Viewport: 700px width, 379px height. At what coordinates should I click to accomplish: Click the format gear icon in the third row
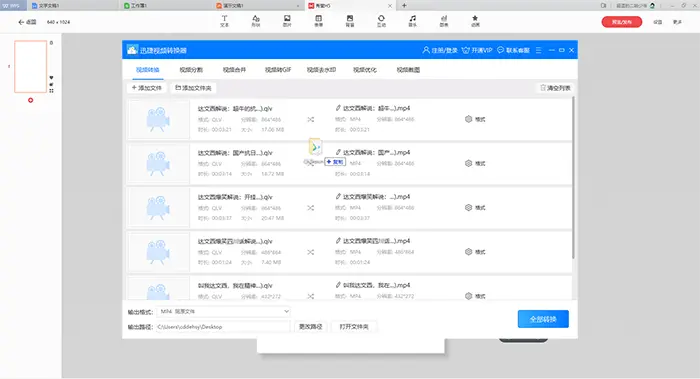tap(468, 208)
